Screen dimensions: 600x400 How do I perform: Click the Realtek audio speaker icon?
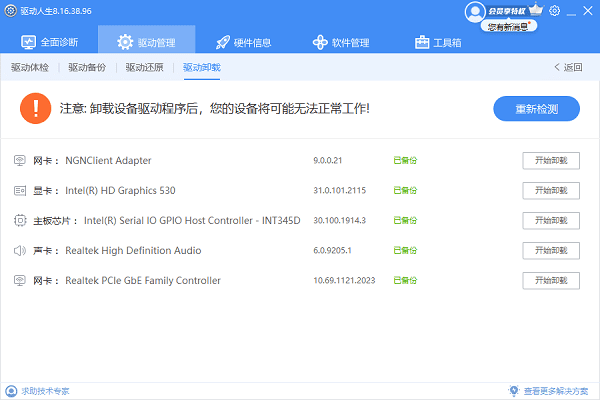(20, 250)
